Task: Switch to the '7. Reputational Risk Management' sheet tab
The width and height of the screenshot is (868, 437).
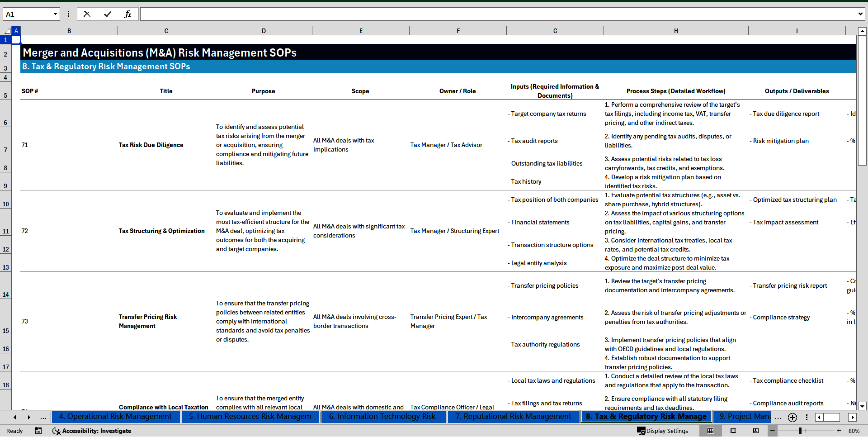Action: (514, 417)
